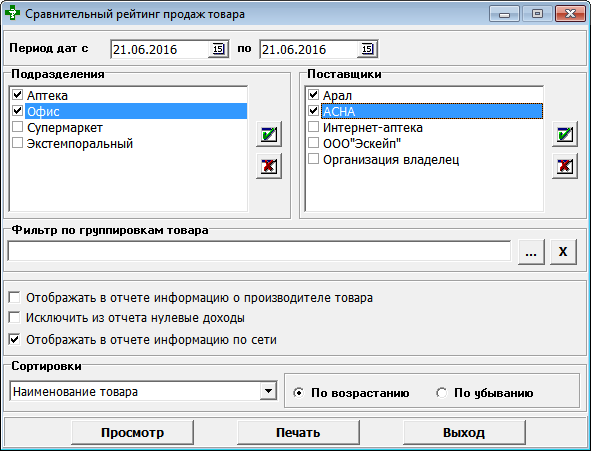The image size is (591, 451).
Task: Check all items in Поставщики list
Action: [565, 134]
